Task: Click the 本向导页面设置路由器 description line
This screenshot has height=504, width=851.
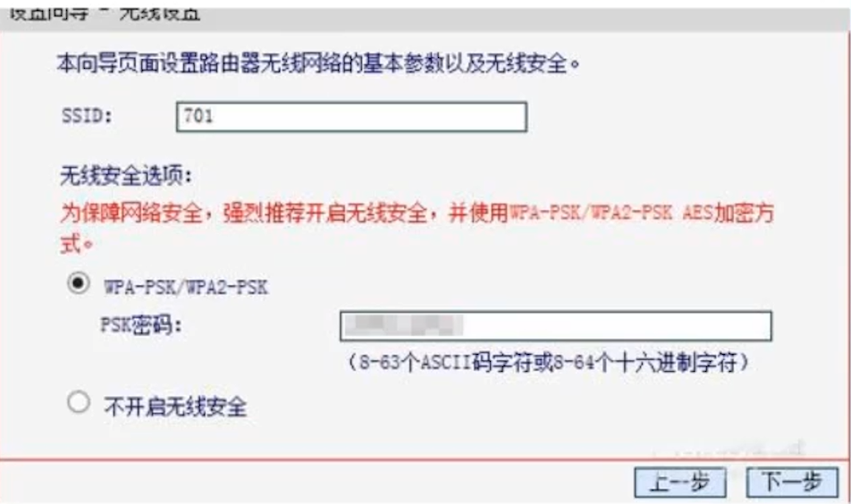Action: tap(318, 64)
